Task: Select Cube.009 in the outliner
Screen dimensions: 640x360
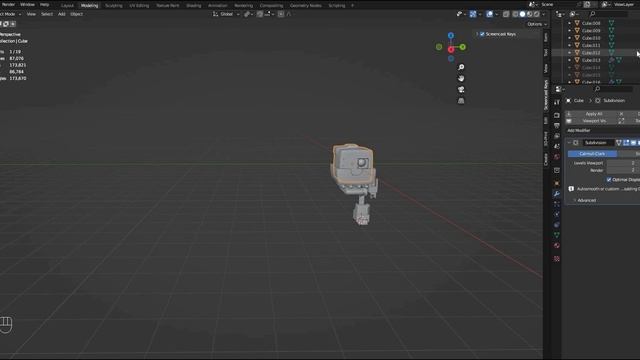Action: point(591,31)
